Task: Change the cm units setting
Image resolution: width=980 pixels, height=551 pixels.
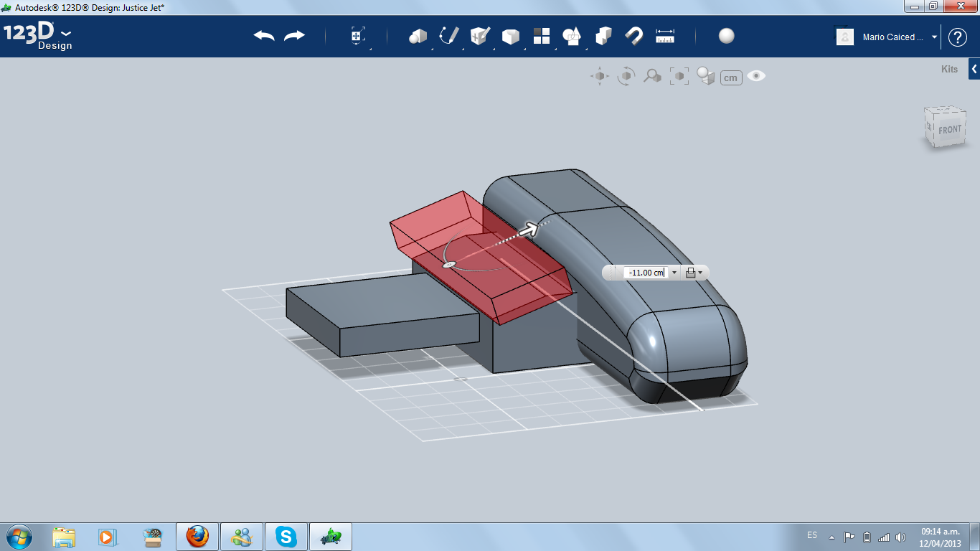Action: point(731,77)
